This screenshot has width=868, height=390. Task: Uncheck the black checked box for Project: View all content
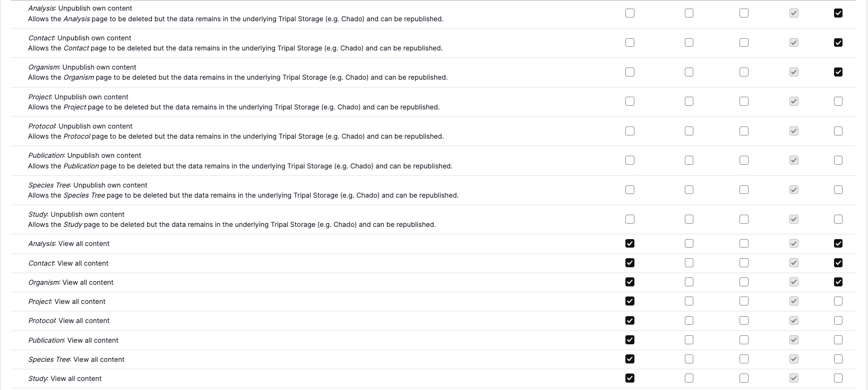pyautogui.click(x=630, y=301)
